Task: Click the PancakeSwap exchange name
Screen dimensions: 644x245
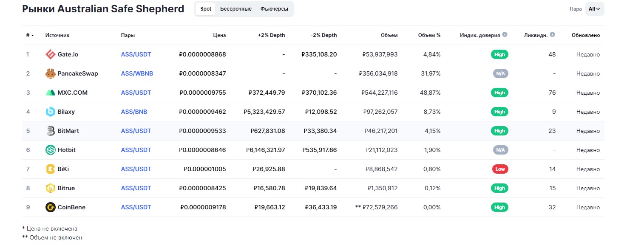Action: point(78,73)
